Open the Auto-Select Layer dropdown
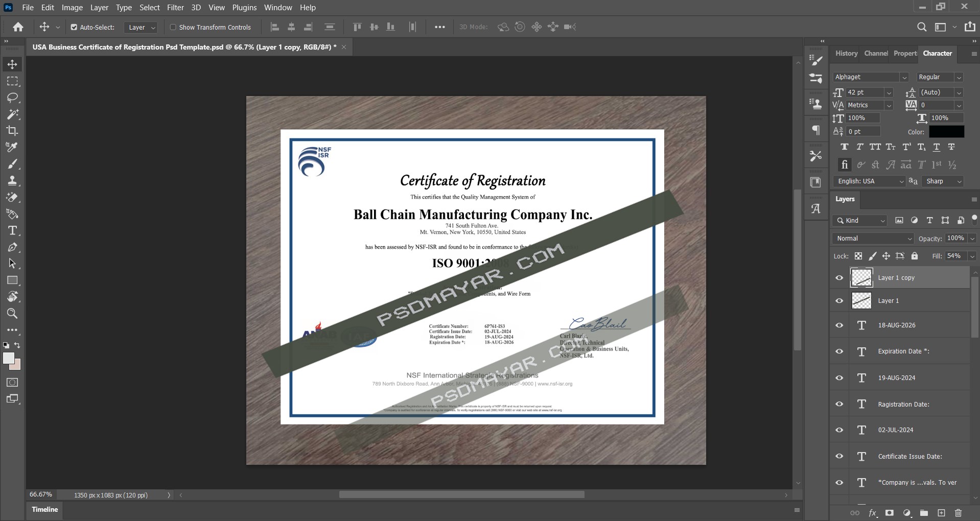 pos(141,27)
